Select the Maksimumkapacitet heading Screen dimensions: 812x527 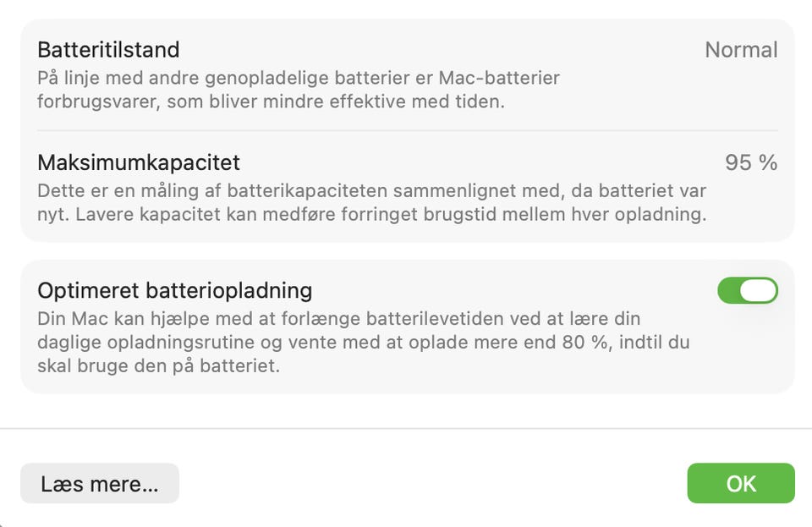coord(139,162)
